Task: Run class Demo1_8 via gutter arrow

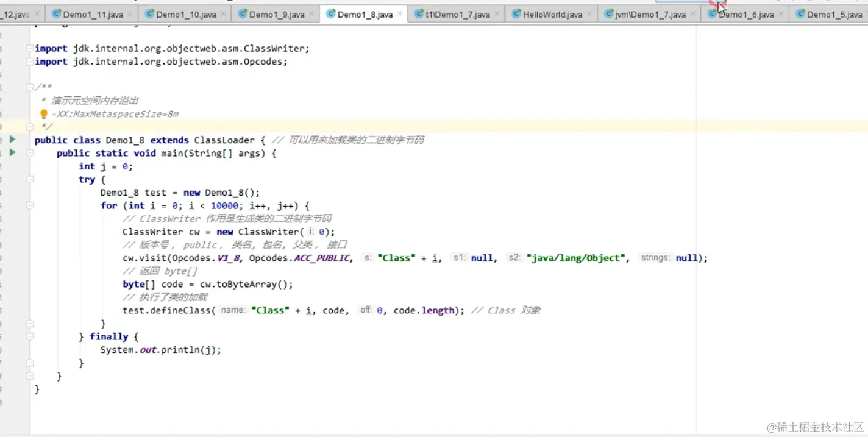Action: tap(12, 140)
